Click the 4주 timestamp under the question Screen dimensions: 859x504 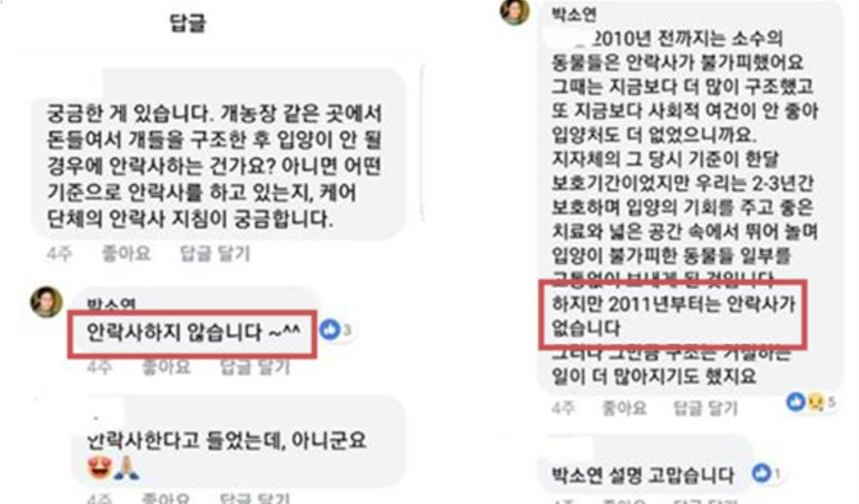coord(59,254)
